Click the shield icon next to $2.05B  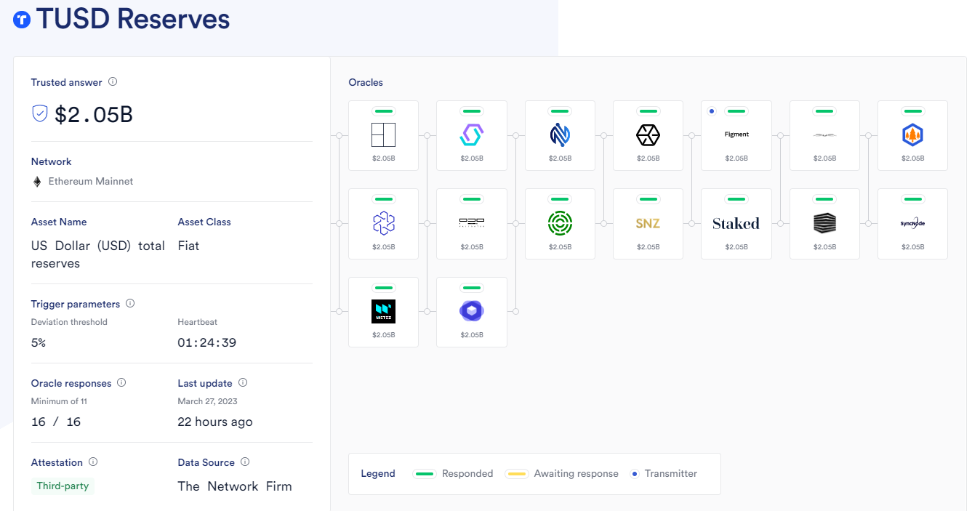click(40, 113)
